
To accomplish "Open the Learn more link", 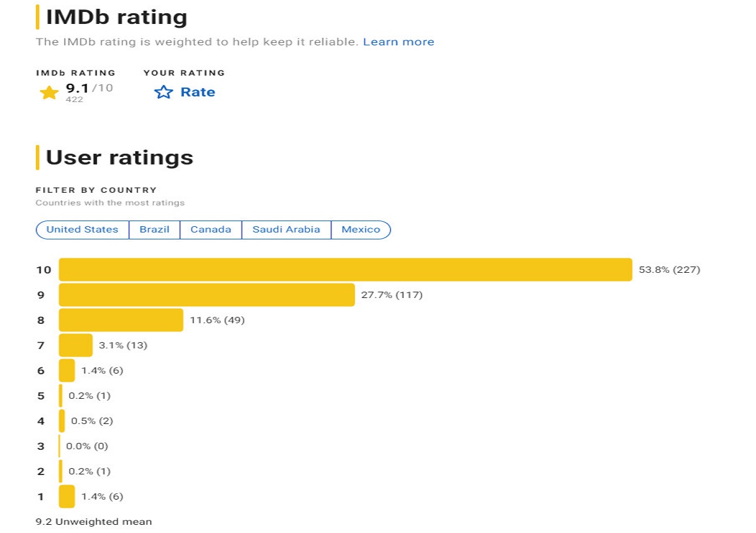I will 398,42.
